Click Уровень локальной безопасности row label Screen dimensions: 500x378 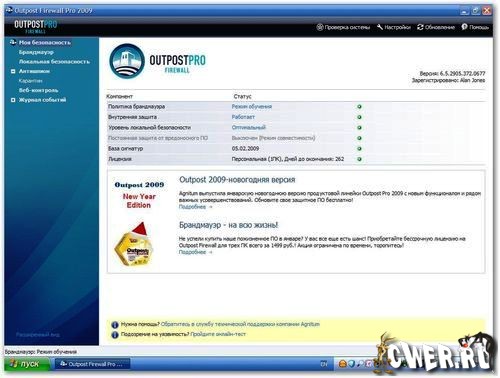[x=149, y=128]
